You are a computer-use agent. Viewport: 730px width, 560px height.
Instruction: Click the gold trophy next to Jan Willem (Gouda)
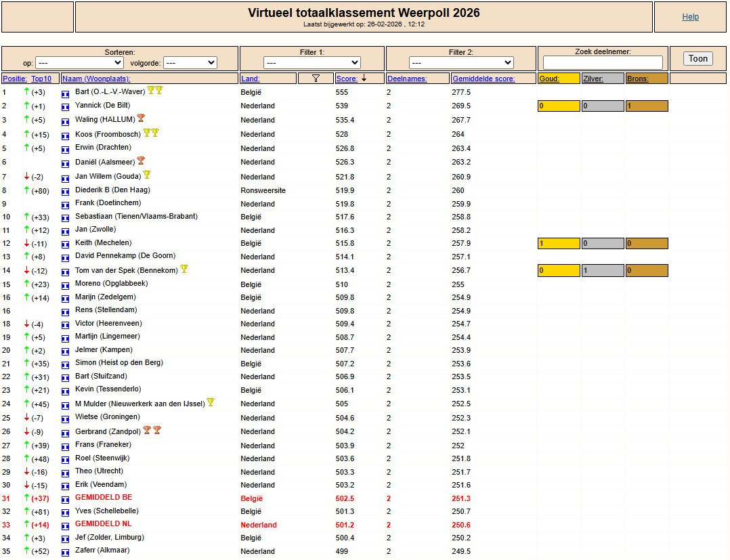pyautogui.click(x=147, y=175)
